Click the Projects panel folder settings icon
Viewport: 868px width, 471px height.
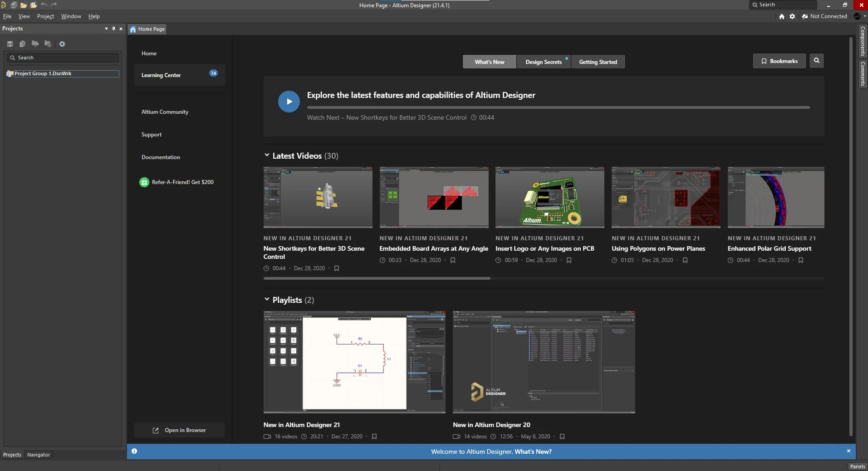pyautogui.click(x=48, y=44)
